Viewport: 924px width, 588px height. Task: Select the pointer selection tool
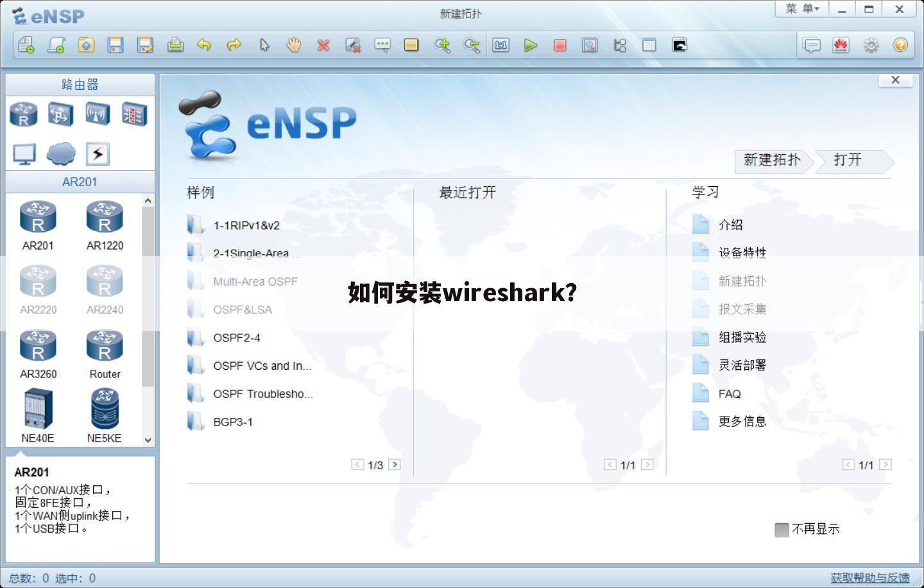[x=264, y=45]
